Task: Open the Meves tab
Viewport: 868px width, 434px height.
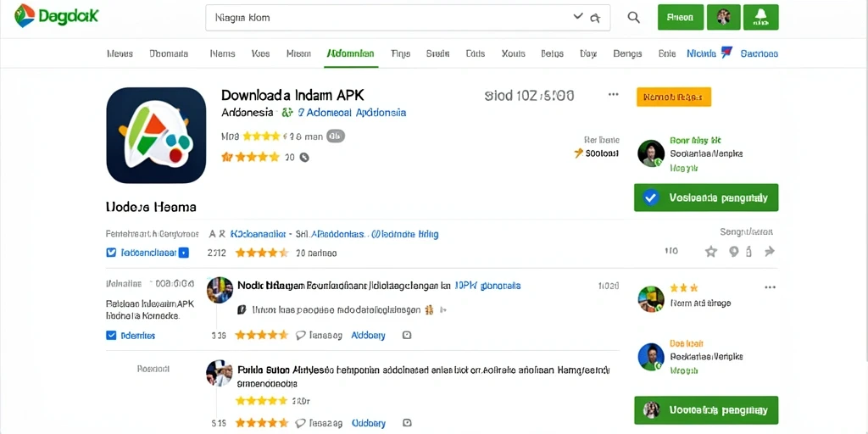Action: point(120,53)
